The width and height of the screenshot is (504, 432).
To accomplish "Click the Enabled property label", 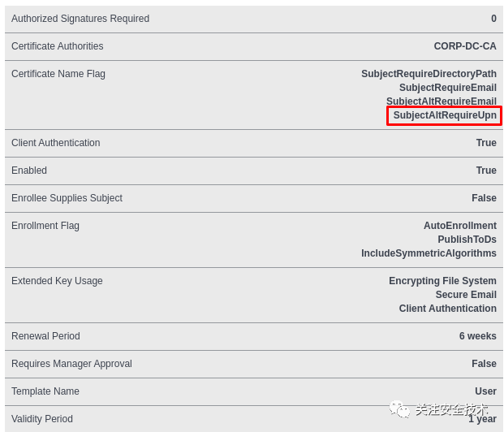I will click(29, 171).
